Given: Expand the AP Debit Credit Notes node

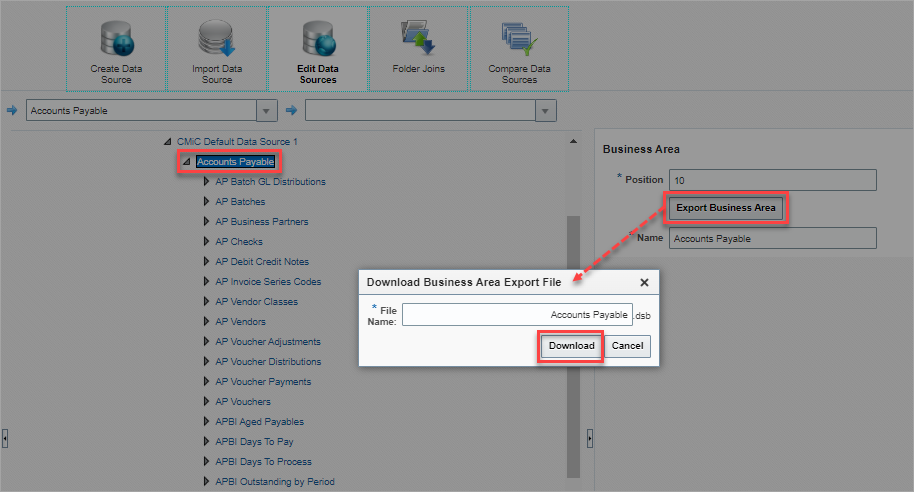Looking at the screenshot, I should click(206, 261).
